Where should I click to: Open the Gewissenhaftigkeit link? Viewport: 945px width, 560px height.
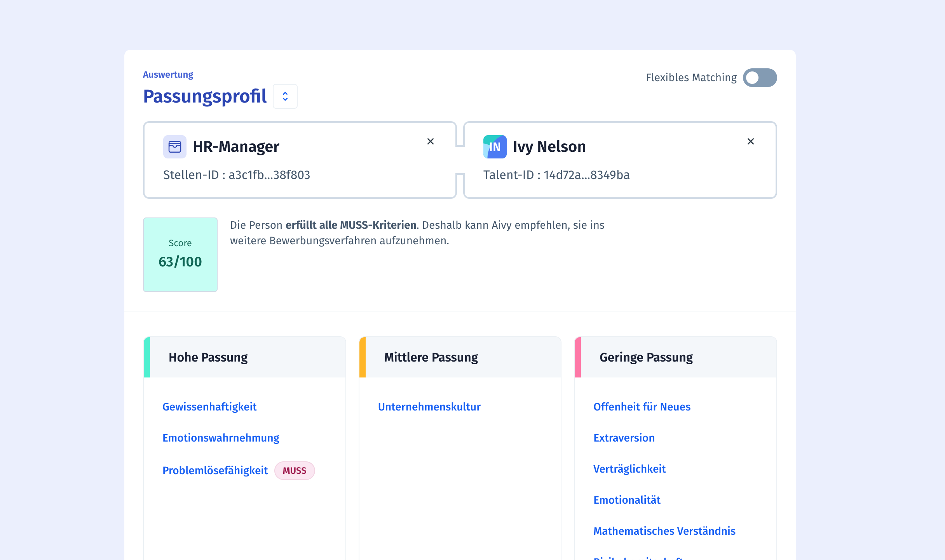pyautogui.click(x=209, y=407)
